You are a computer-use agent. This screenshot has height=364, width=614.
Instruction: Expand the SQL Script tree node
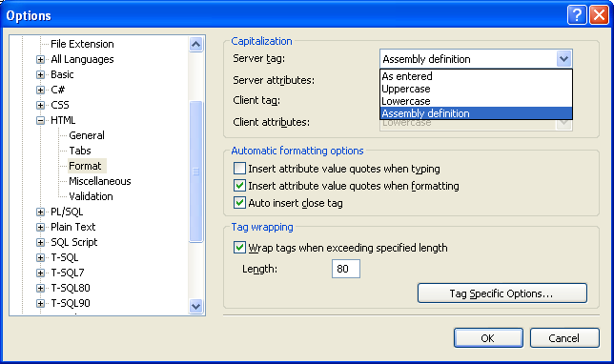click(x=40, y=243)
